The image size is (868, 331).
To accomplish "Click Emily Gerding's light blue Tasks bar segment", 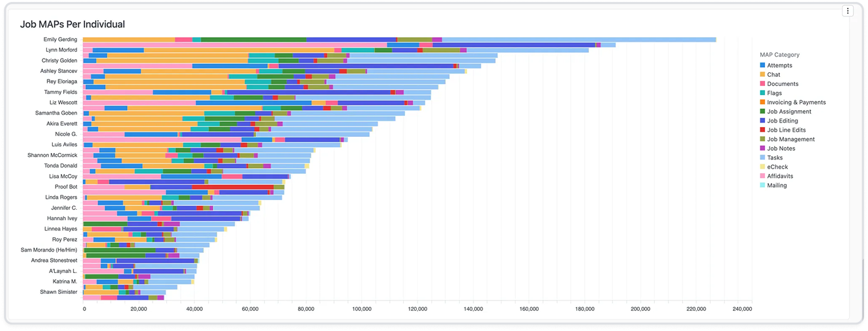I will click(579, 40).
